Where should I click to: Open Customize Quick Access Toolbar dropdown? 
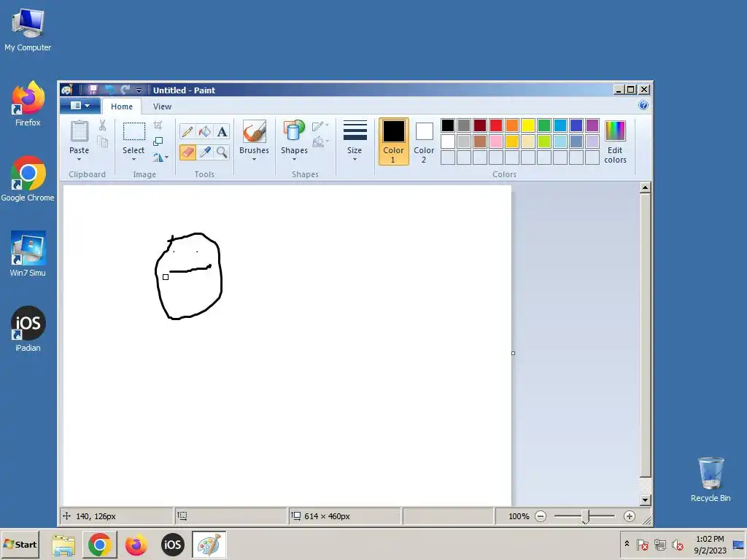click(139, 90)
